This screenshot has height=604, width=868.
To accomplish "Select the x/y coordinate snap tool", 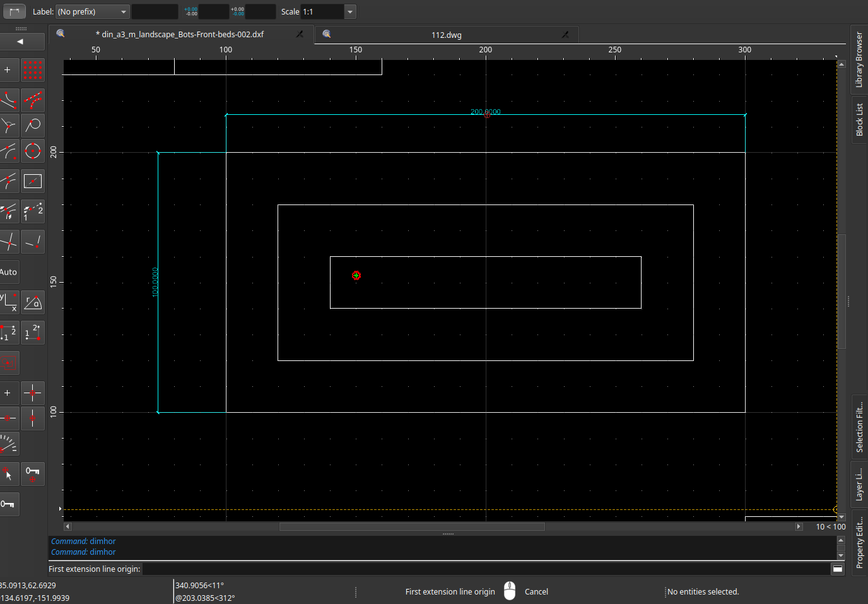I will (8, 302).
